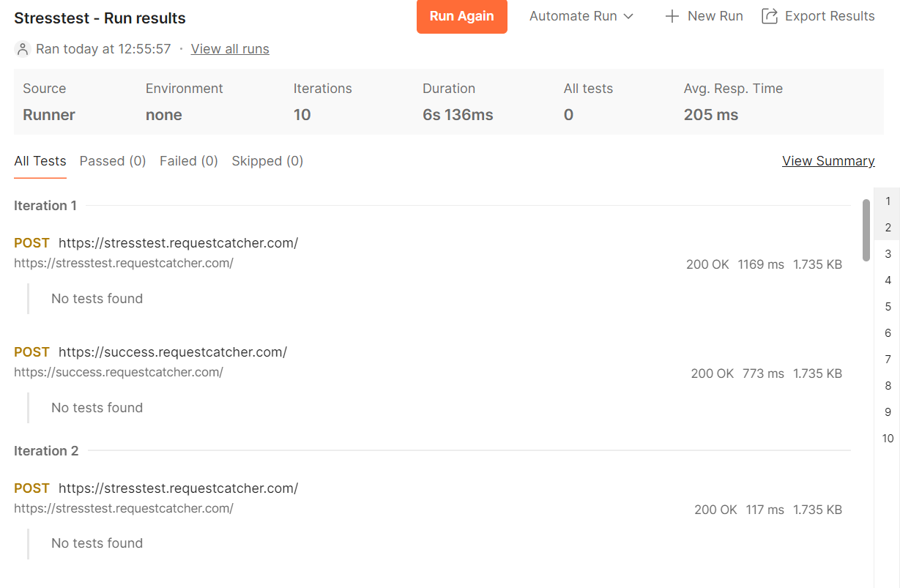The width and height of the screenshot is (900, 588).
Task: Click the Run Again button
Action: pyautogui.click(x=461, y=16)
